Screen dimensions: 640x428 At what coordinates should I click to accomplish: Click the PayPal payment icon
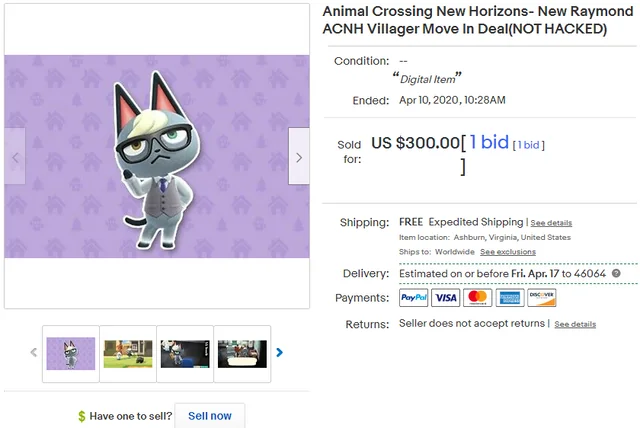(x=413, y=298)
